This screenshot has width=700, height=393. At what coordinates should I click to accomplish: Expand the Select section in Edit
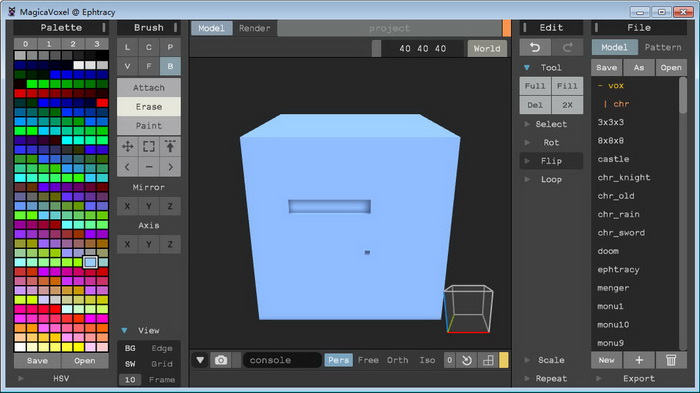coord(551,124)
